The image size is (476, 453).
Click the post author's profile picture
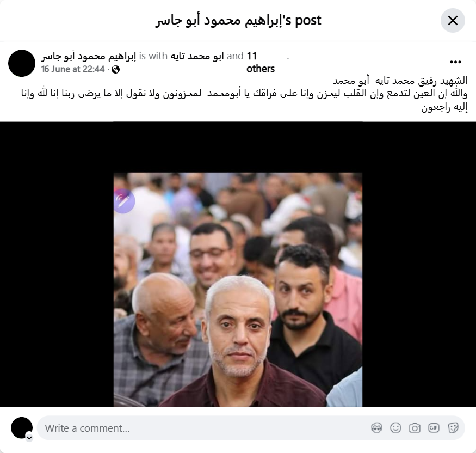(22, 63)
